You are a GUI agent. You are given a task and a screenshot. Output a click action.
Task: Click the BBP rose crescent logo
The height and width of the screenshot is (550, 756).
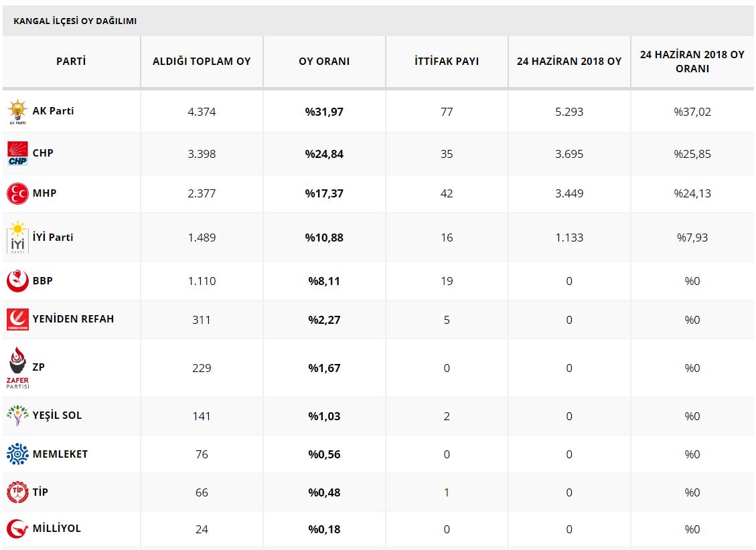pyautogui.click(x=17, y=281)
